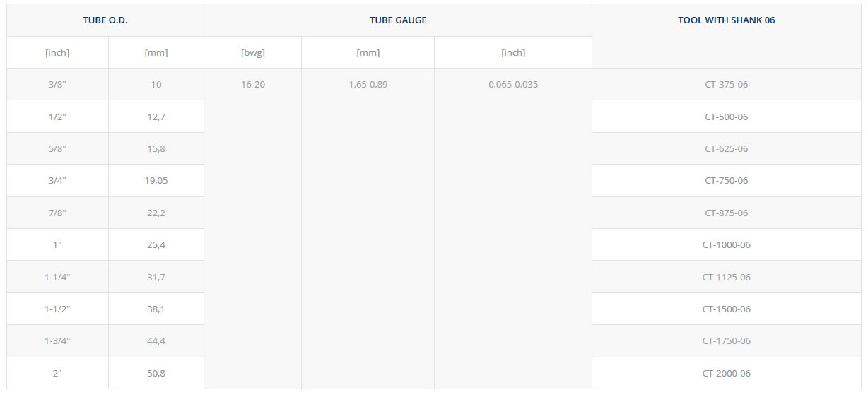Screen dimensions: 868x397
Task: Click the 16-20 bwg gauge value
Action: [x=253, y=84]
